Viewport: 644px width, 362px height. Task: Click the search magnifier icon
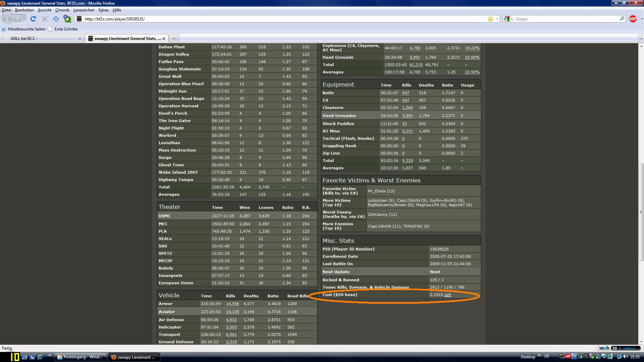point(622,19)
